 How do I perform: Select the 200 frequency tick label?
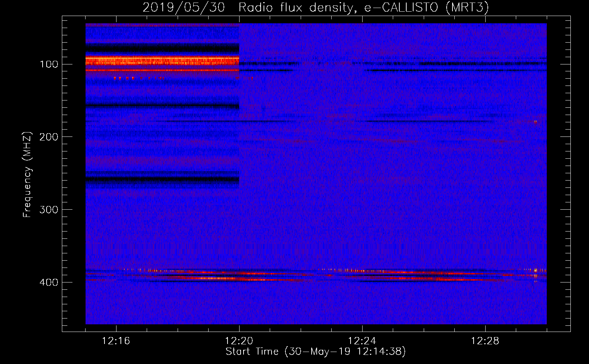click(x=49, y=137)
